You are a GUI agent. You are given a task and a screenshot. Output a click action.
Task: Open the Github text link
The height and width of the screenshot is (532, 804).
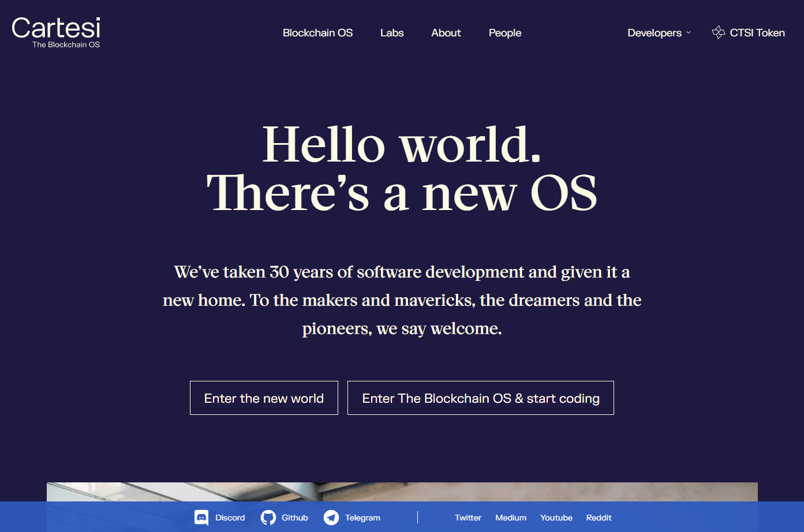pyautogui.click(x=295, y=518)
